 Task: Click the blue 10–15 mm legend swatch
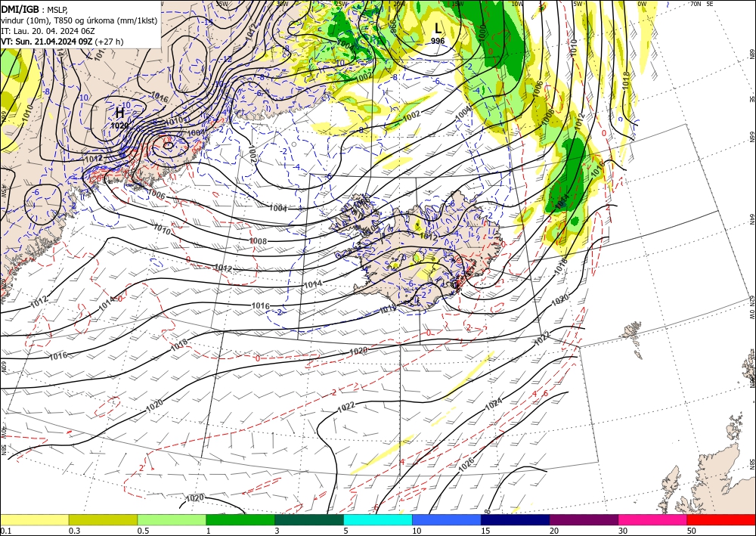pyautogui.click(x=447, y=519)
